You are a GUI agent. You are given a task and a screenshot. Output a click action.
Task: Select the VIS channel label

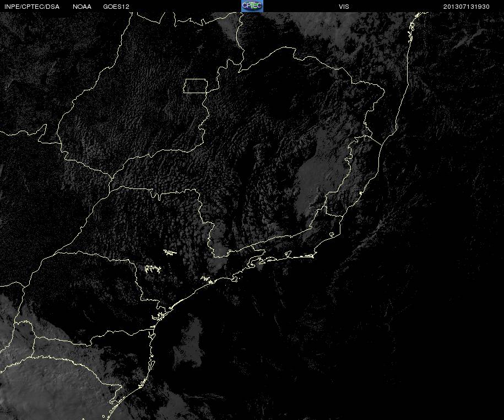(x=344, y=7)
